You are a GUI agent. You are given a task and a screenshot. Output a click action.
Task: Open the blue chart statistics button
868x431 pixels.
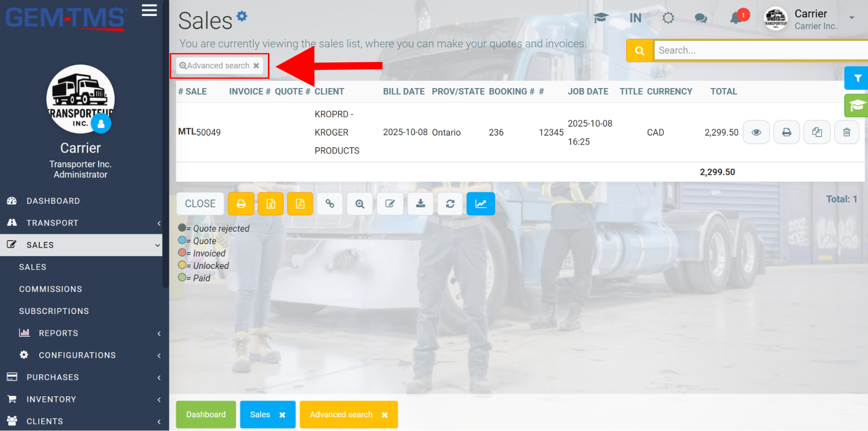481,204
